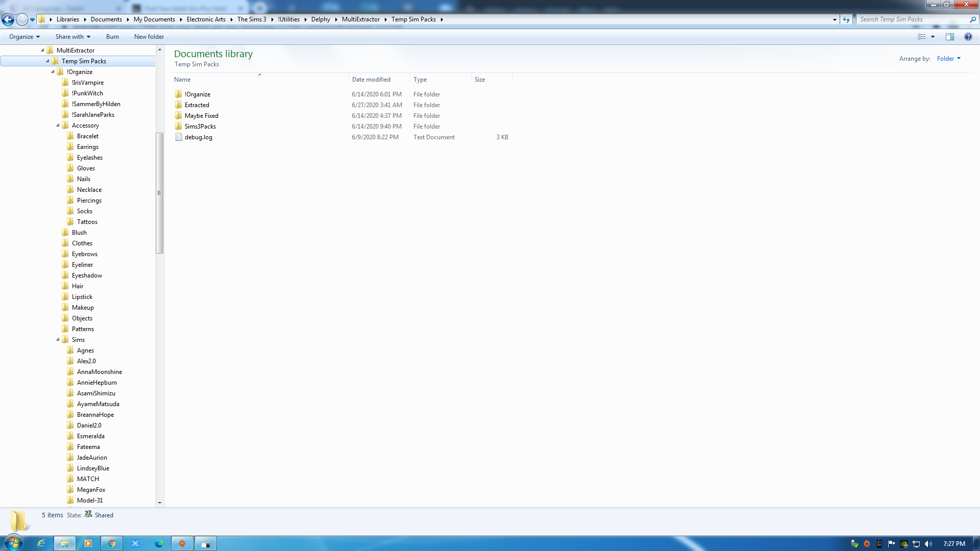Sort by the Type column header
The height and width of the screenshot is (551, 980).
coord(441,80)
